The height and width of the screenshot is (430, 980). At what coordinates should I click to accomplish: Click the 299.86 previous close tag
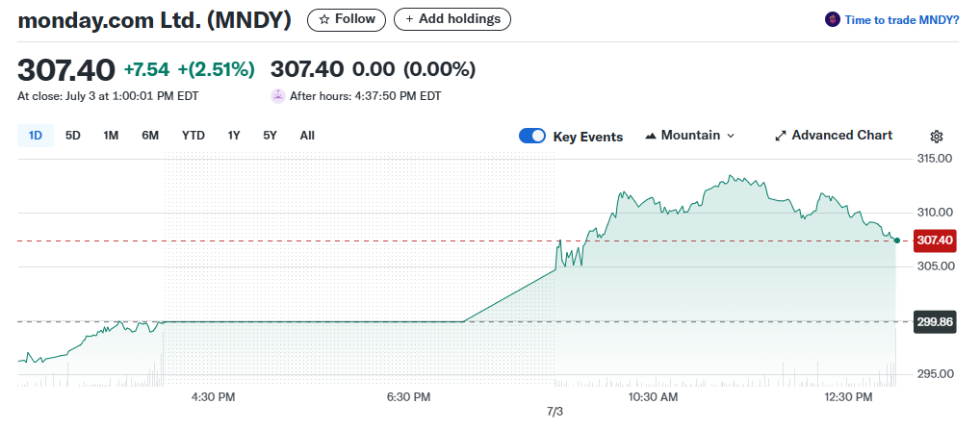(935, 322)
